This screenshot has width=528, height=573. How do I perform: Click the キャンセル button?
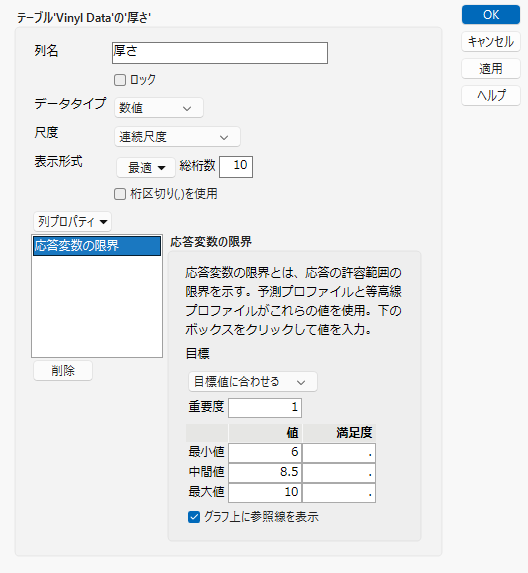491,42
